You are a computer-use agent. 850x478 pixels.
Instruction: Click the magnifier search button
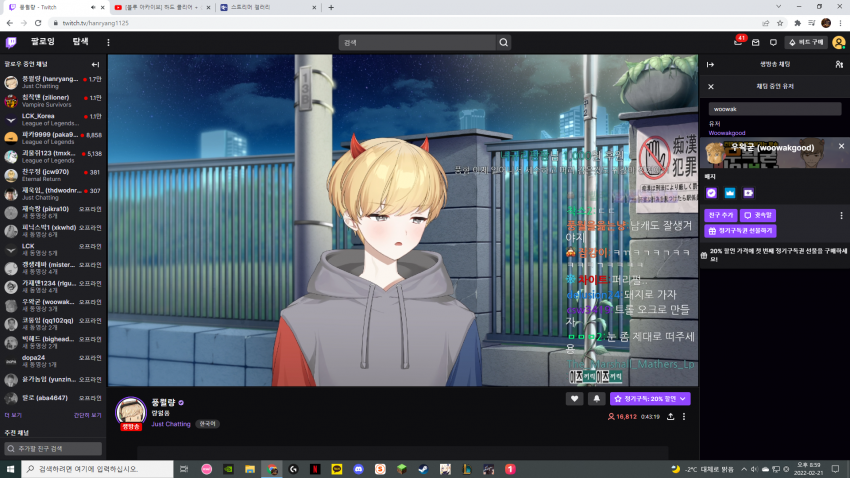pyautogui.click(x=504, y=42)
